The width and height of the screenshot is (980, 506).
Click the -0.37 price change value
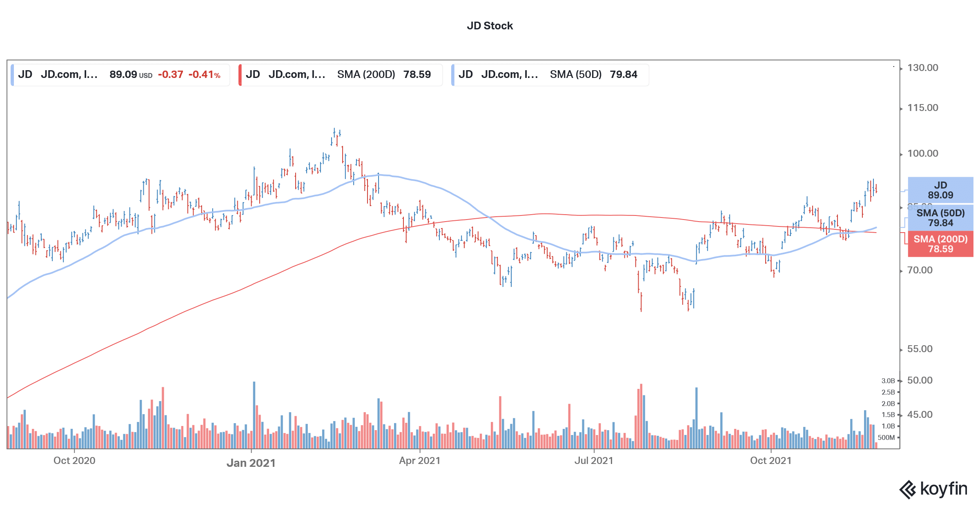coord(171,75)
